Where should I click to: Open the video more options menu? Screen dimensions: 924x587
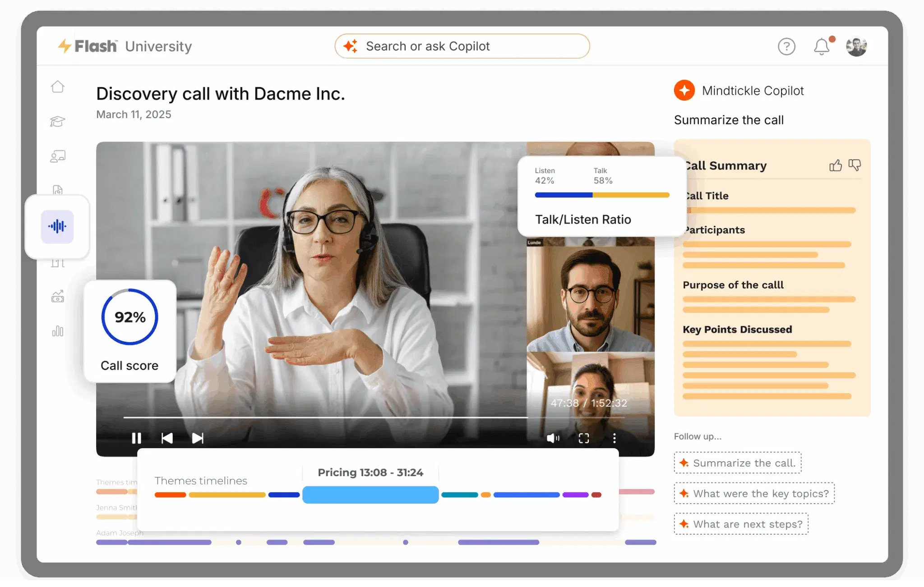(x=614, y=438)
